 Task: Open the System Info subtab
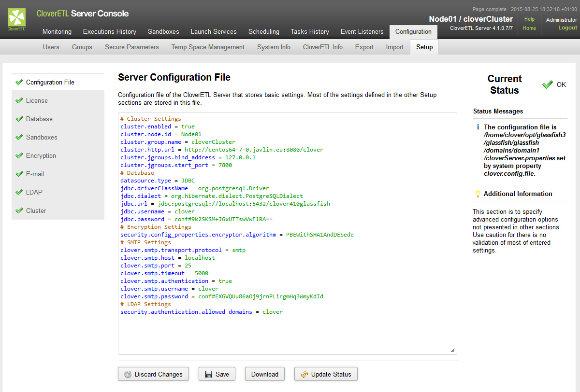coord(274,47)
